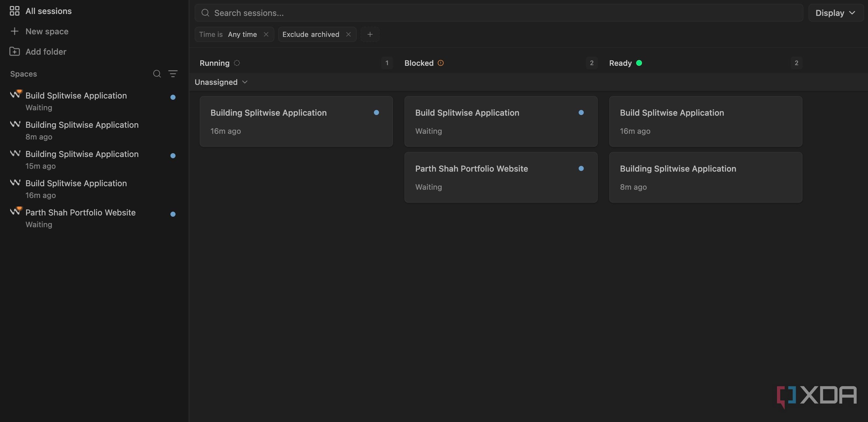Select 'Parth Shah Portfolio Website' in the Spaces list
The image size is (868, 422).
tap(94, 218)
